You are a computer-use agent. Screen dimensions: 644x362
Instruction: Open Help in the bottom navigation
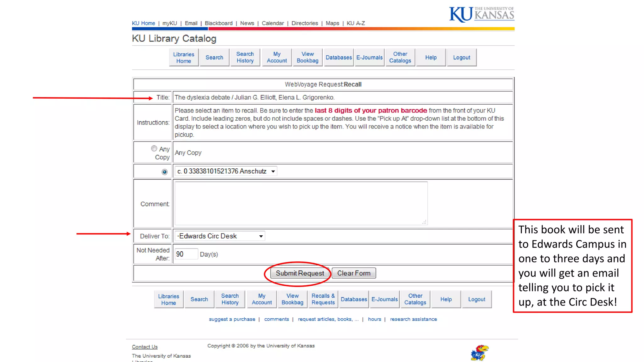[446, 299]
